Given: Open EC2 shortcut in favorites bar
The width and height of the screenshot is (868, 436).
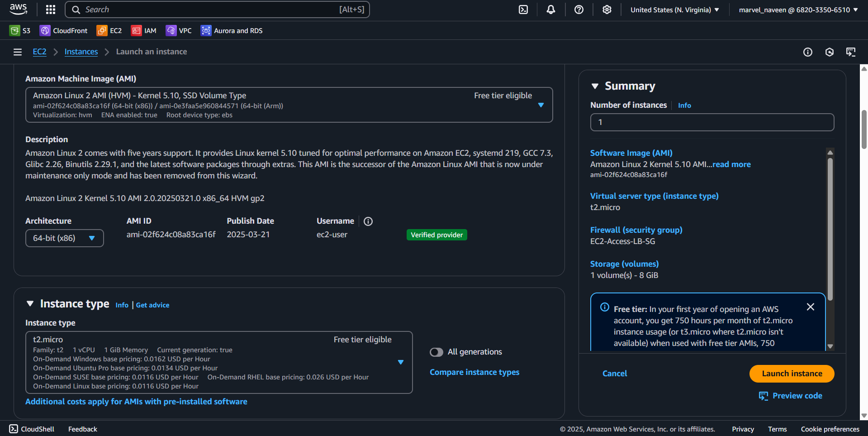Looking at the screenshot, I should point(109,30).
